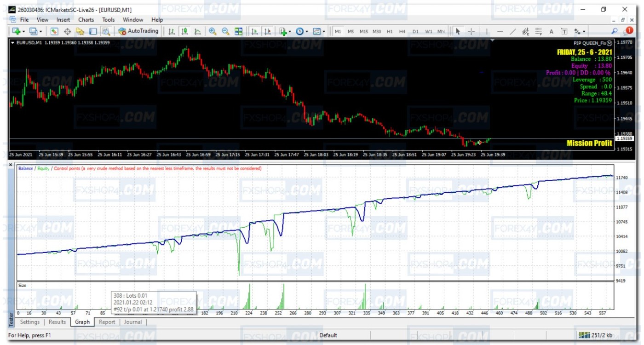
Task: Click the Zoom In magnifier icon
Action: [213, 31]
